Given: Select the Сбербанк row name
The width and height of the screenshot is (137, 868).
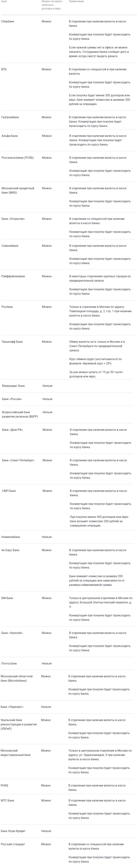Looking at the screenshot, I should 8,22.
